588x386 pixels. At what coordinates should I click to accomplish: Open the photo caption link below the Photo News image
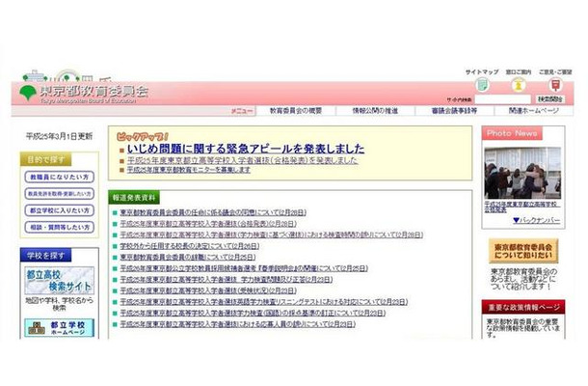tap(522, 207)
